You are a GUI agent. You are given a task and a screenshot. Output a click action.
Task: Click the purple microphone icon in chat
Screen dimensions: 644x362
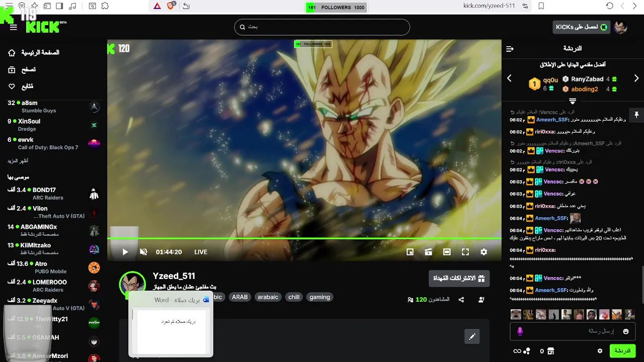pos(520,331)
